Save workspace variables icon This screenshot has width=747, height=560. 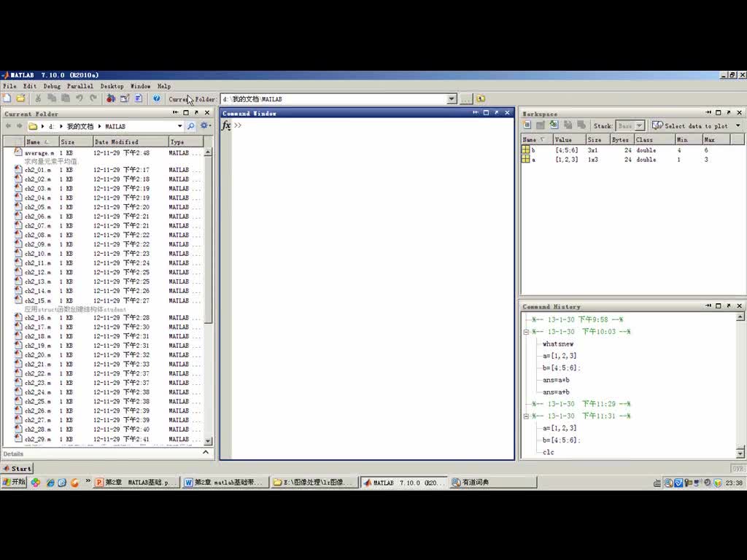(x=568, y=125)
